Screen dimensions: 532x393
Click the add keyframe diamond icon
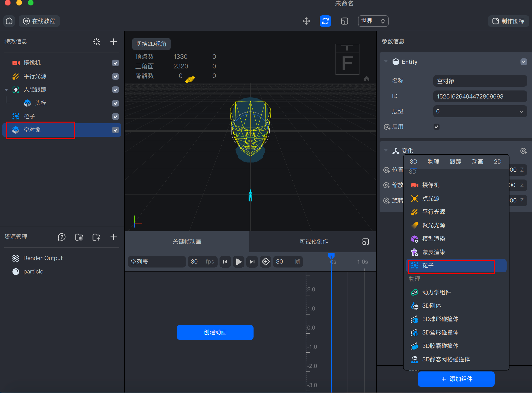coord(266,262)
